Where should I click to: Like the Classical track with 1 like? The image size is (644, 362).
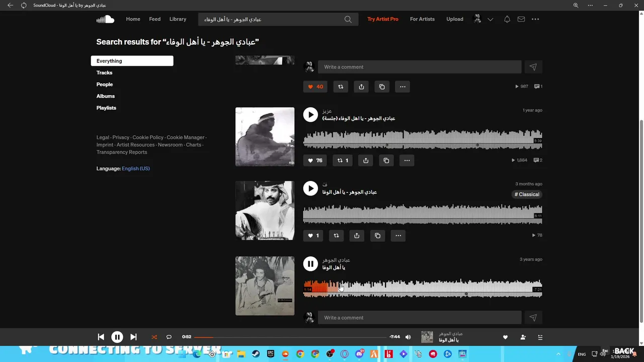tap(313, 235)
